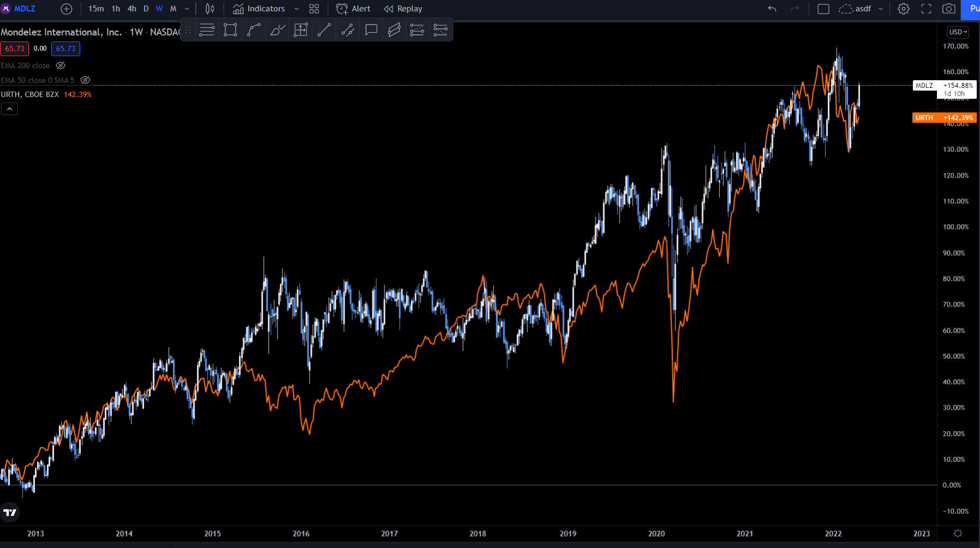This screenshot has height=548, width=980.
Task: Click the blue 65.73 buy price button
Action: [65, 49]
